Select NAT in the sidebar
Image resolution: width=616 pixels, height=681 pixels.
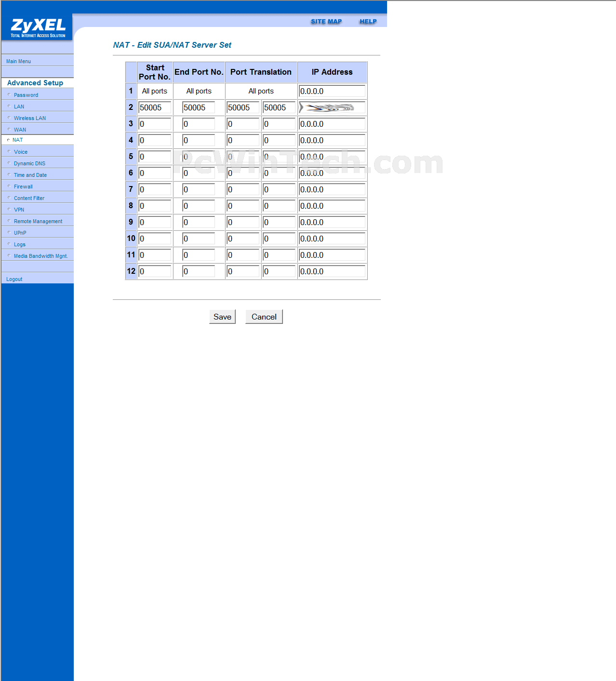tap(17, 140)
